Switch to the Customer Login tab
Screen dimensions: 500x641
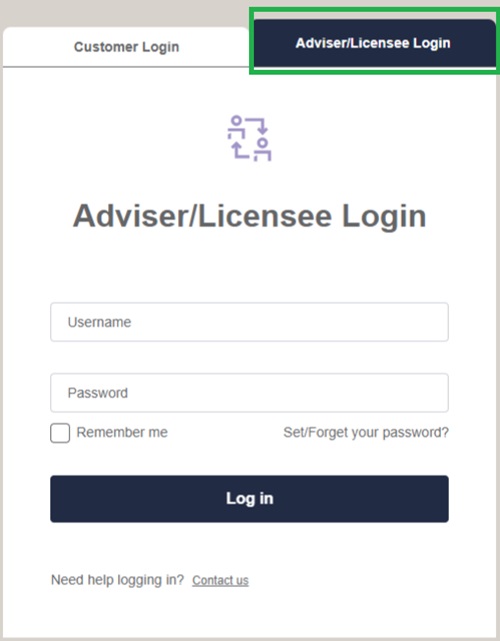click(x=126, y=47)
